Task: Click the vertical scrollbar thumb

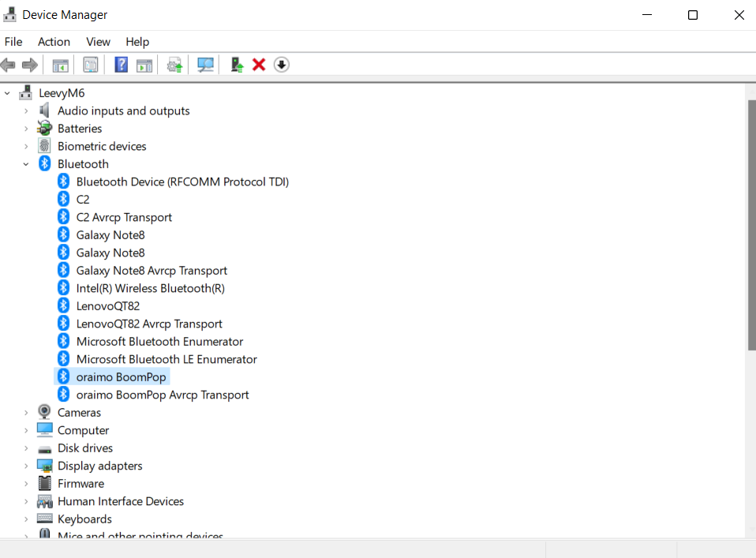Action: [x=752, y=225]
